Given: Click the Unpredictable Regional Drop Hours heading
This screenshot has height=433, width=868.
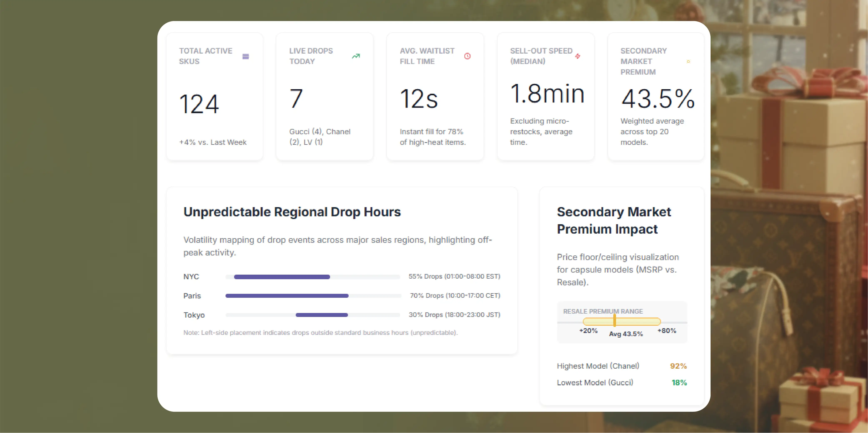Looking at the screenshot, I should coord(292,212).
